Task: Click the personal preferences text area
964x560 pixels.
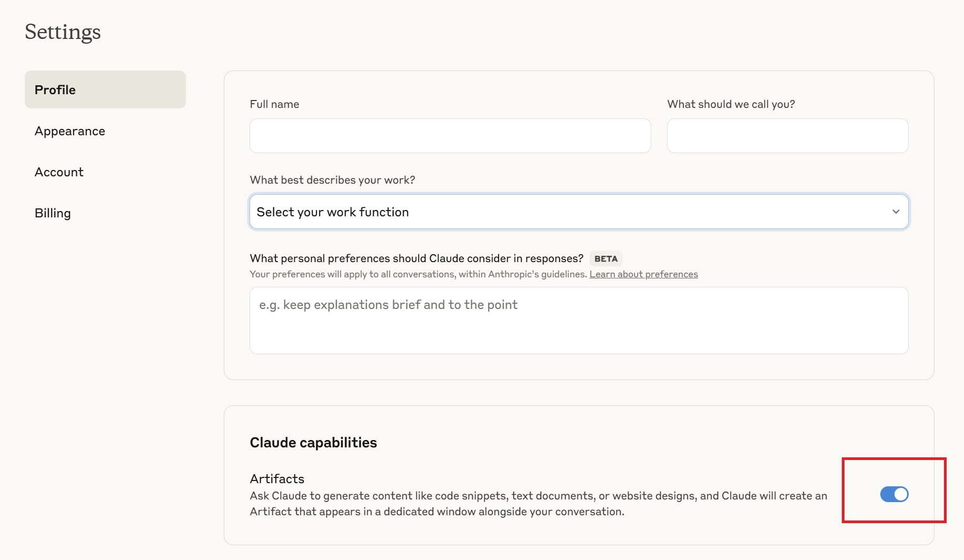Action: pos(579,321)
